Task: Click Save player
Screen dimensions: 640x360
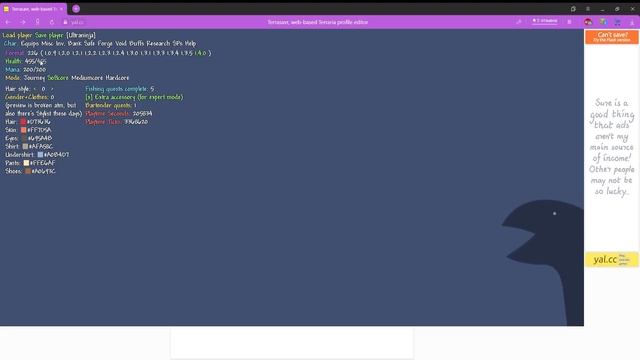Action: click(49, 36)
